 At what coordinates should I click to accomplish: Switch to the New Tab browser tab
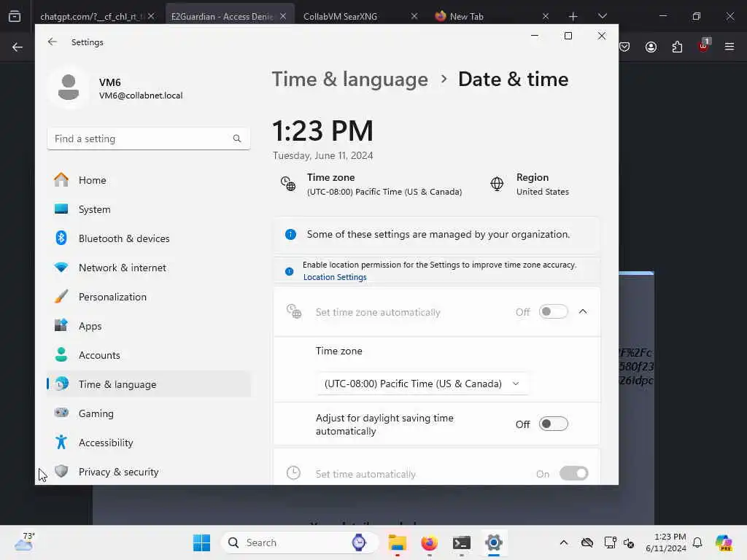[x=466, y=16]
